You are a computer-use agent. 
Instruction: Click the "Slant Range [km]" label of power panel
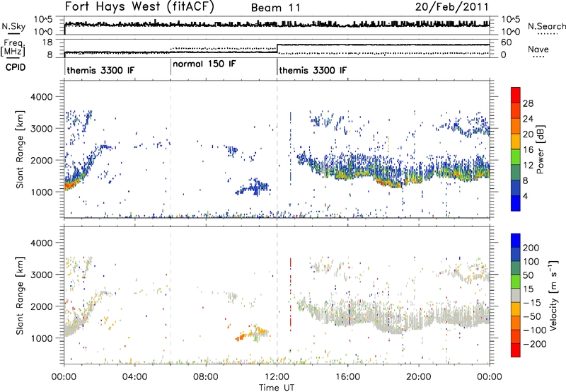(20, 149)
